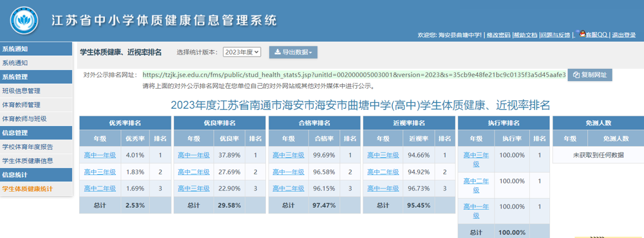
Task: Open 体育教师管理 in sidebar
Action: (36, 105)
